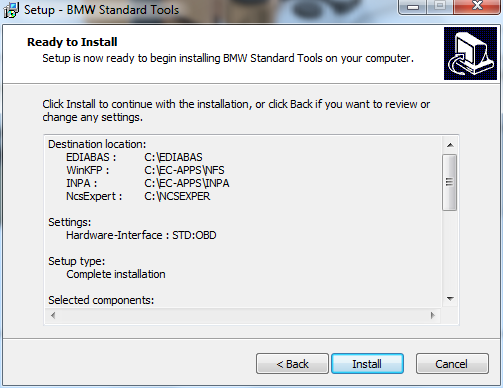Go back with the < Back button
The height and width of the screenshot is (388, 503).
[292, 364]
